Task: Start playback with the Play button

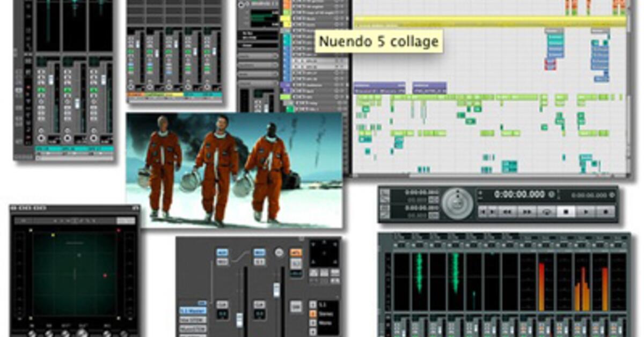Action: [x=586, y=211]
